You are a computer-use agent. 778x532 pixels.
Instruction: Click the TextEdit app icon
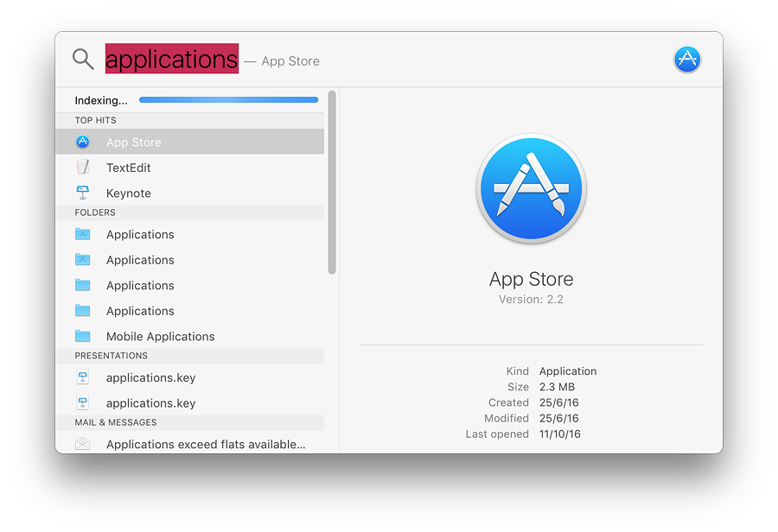83,167
